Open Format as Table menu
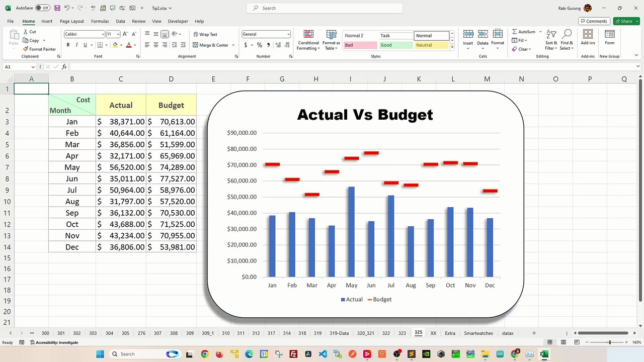Viewport: 644px width, 362px height. pyautogui.click(x=331, y=40)
